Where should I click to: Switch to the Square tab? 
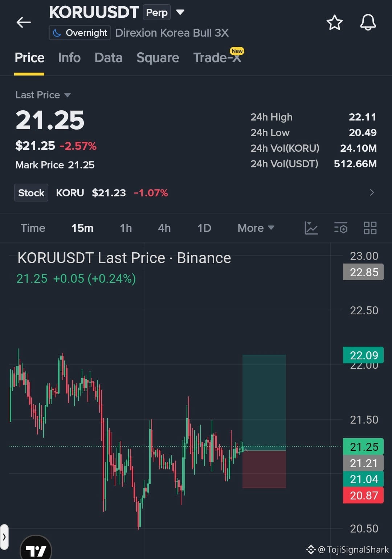tap(158, 58)
